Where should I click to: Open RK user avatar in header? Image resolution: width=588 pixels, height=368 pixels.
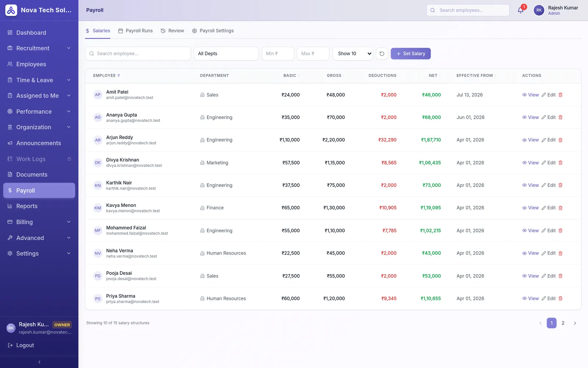(x=539, y=10)
